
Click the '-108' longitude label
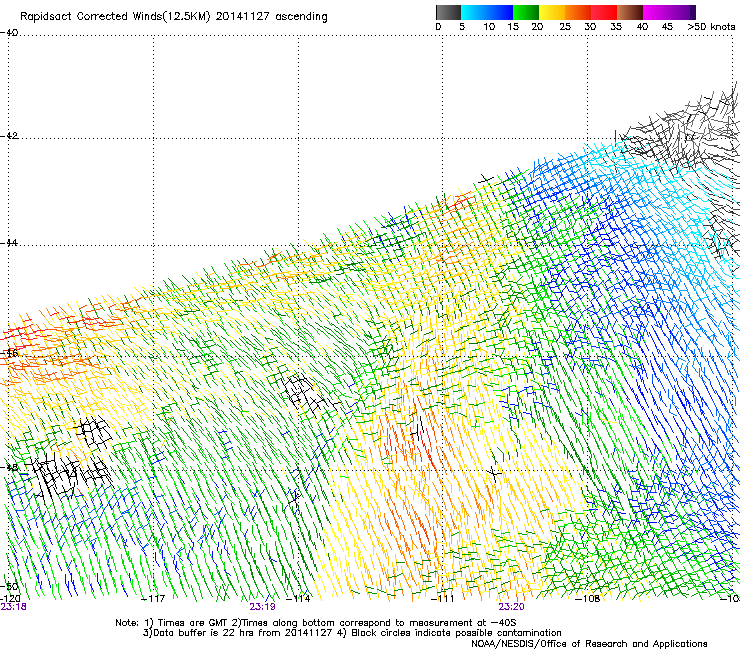[x=588, y=599]
